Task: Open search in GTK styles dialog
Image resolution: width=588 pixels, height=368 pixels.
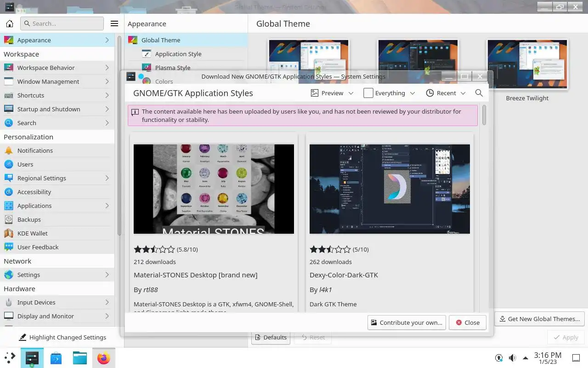Action: (x=479, y=93)
